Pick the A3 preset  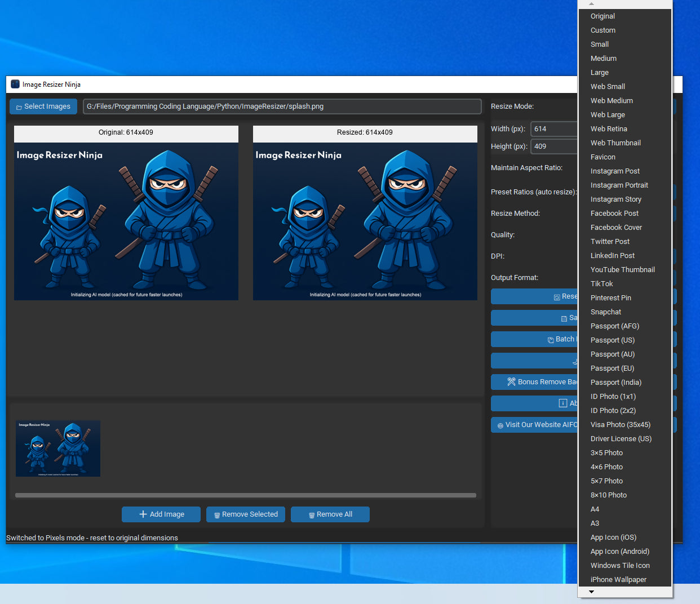[625, 523]
